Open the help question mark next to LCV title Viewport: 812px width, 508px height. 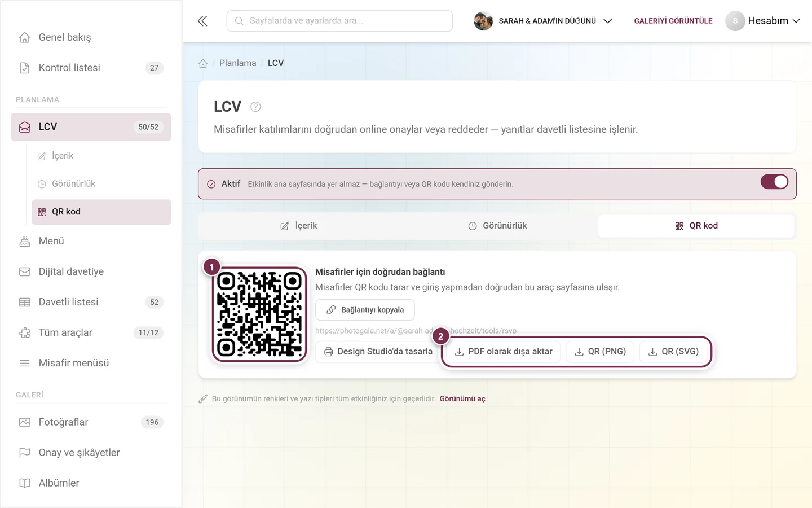pos(255,107)
